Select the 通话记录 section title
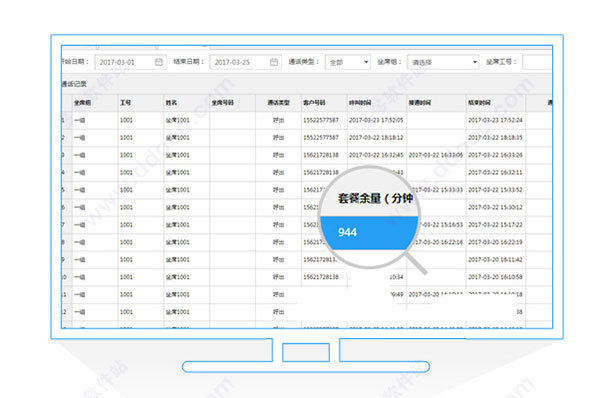The height and width of the screenshot is (398, 600). click(74, 84)
